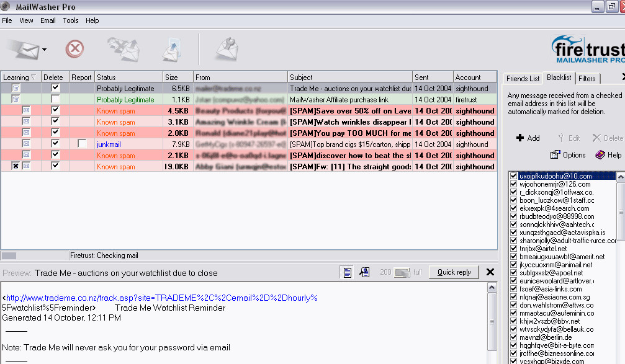Click learning icon for 3.1KB spam row

coord(26,122)
